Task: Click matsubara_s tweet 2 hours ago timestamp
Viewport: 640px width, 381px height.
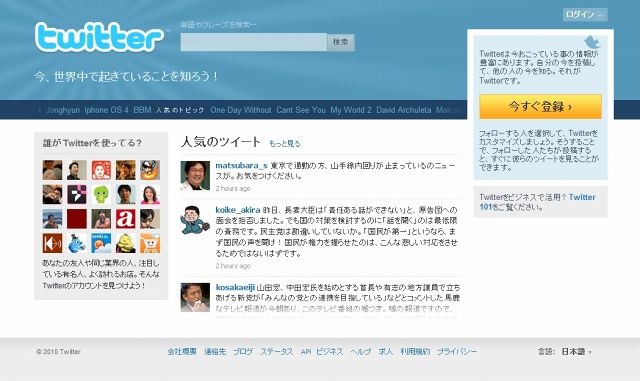Action: coord(233,189)
